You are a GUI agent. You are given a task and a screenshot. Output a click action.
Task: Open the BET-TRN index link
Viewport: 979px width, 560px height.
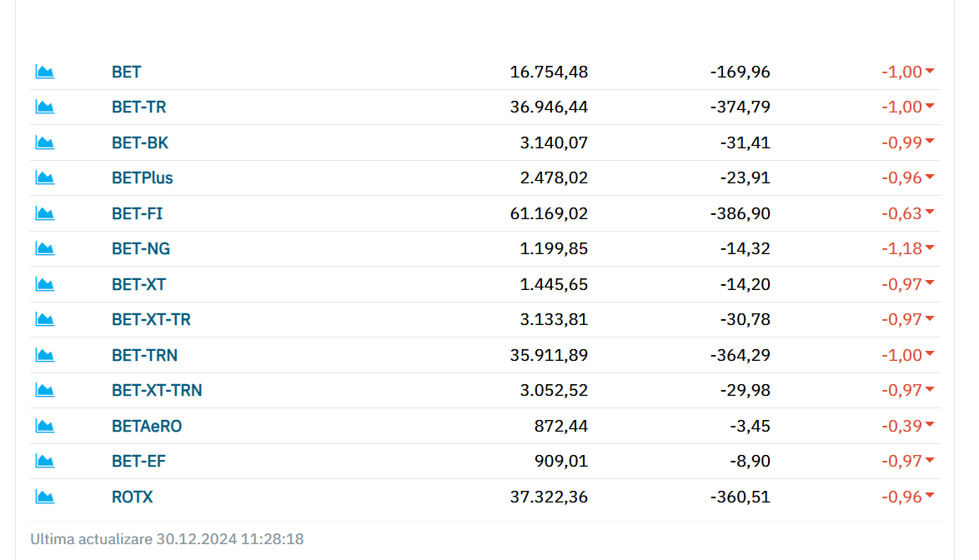tap(144, 355)
